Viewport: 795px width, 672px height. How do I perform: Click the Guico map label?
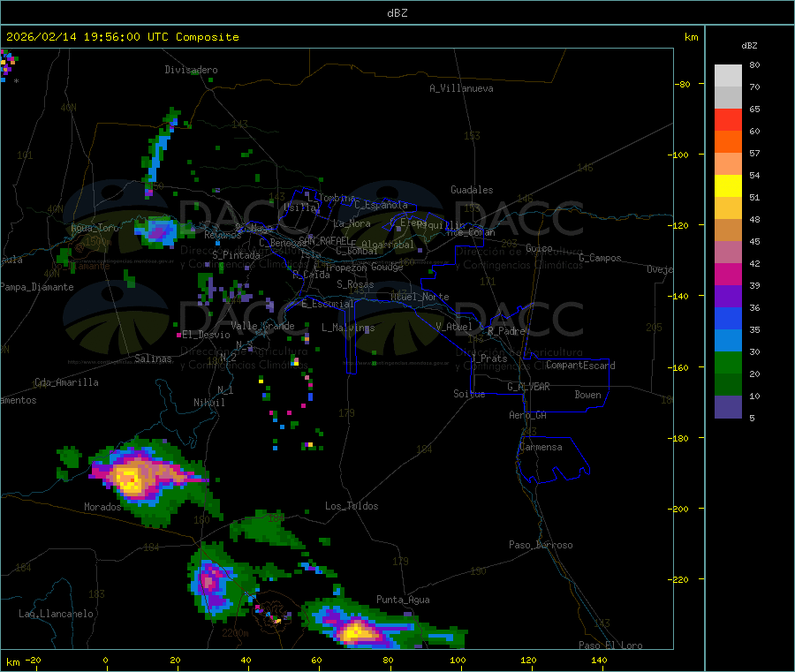pos(539,248)
